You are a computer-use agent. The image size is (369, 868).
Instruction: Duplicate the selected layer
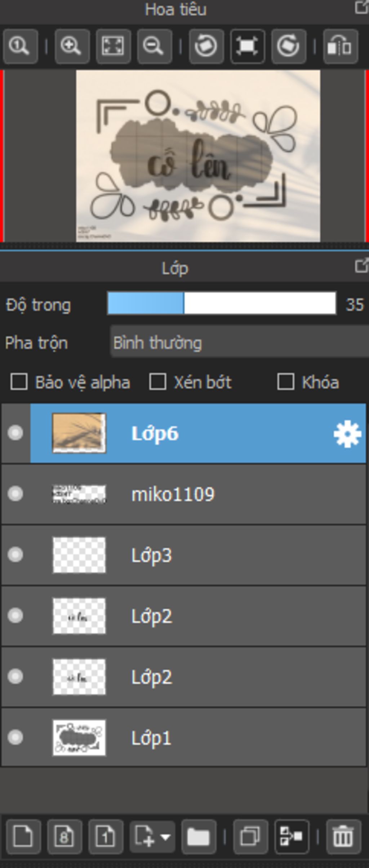tap(250, 836)
